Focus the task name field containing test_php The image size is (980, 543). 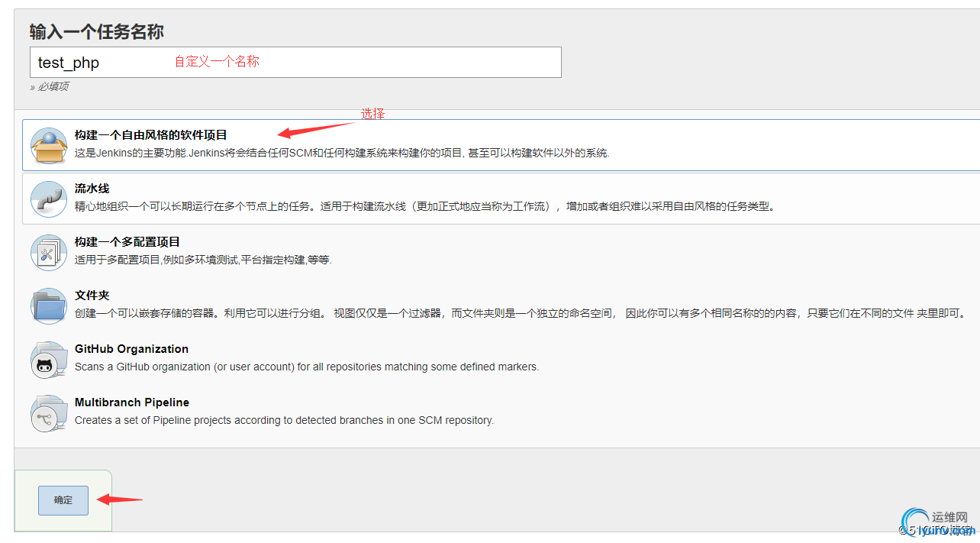[x=295, y=62]
